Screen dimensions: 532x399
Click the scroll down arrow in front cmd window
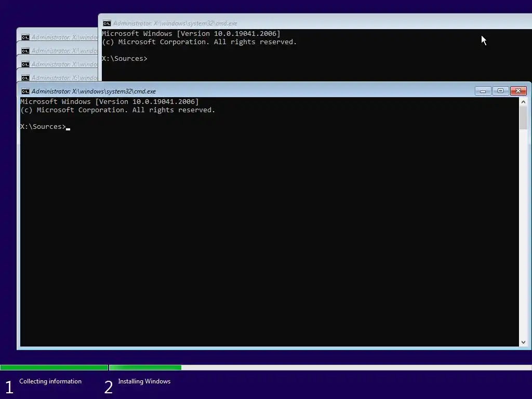tap(523, 342)
